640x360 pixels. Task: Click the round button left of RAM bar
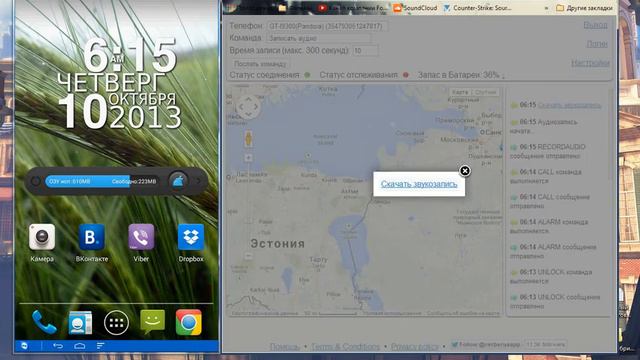[x=36, y=181]
